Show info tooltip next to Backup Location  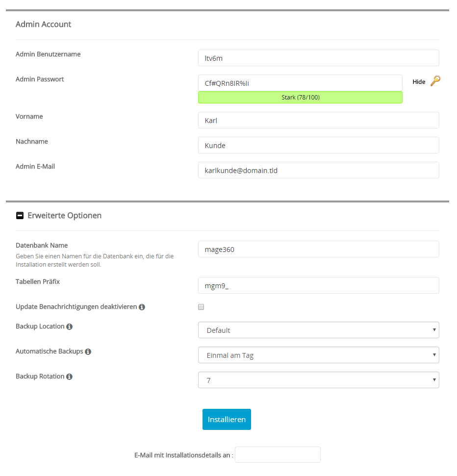pyautogui.click(x=70, y=326)
